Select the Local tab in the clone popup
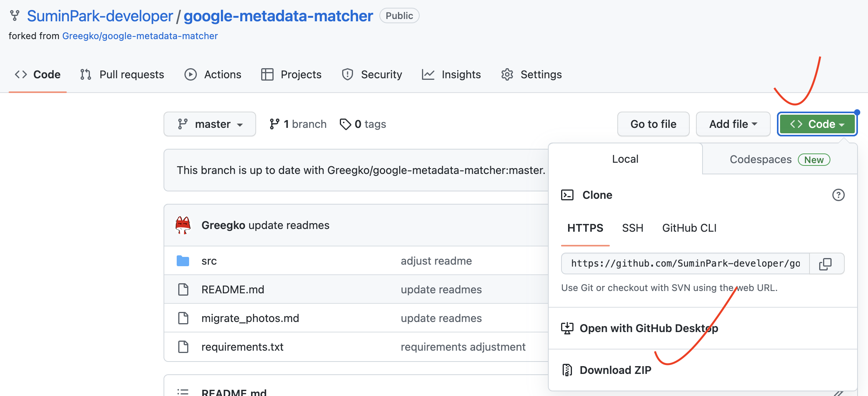This screenshot has height=396, width=868. click(x=625, y=159)
